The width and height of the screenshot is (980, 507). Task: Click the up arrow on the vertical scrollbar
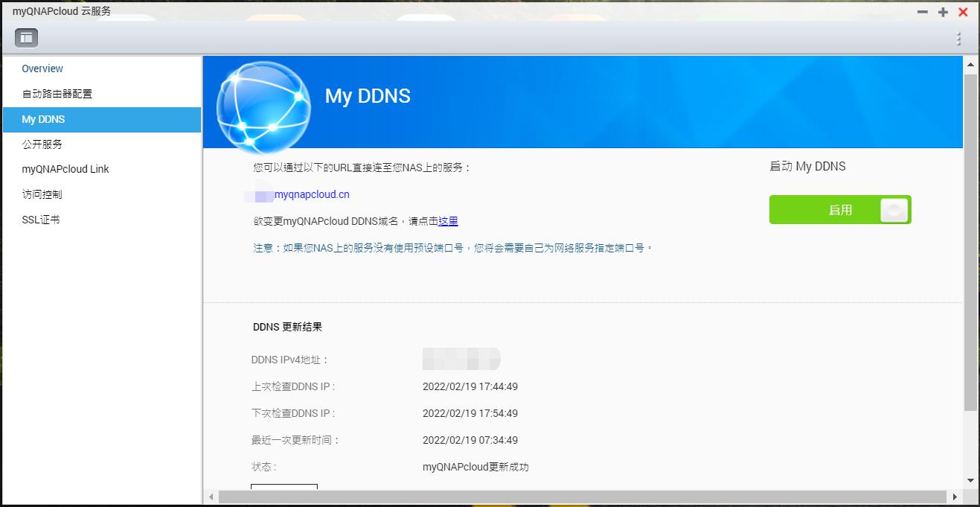[x=970, y=64]
